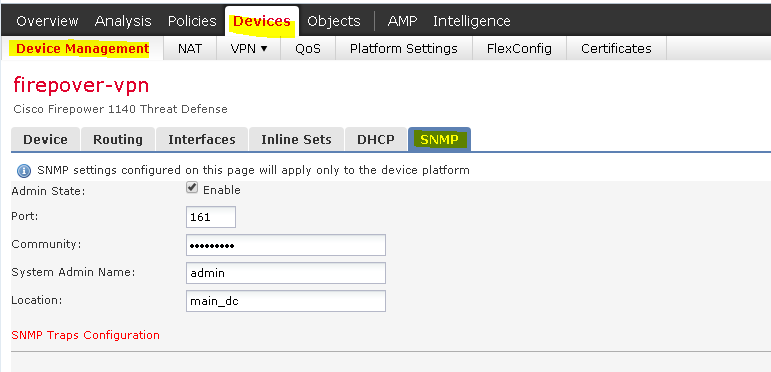Screen dimensions: 771x372
Task: Click Cisco Firepower 1140 Threat Defense text
Action: [120, 109]
